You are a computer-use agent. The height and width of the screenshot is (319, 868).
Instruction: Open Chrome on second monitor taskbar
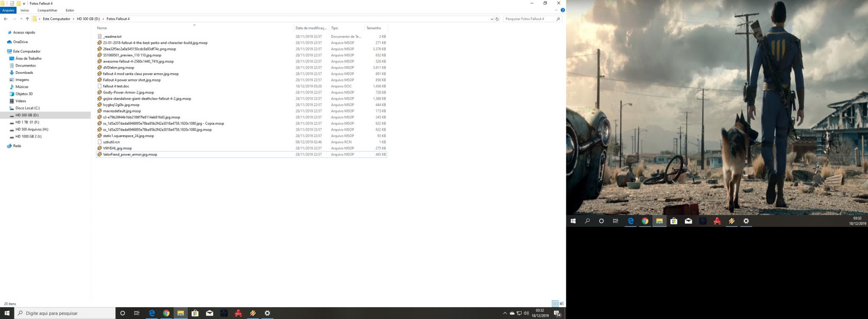(x=645, y=221)
